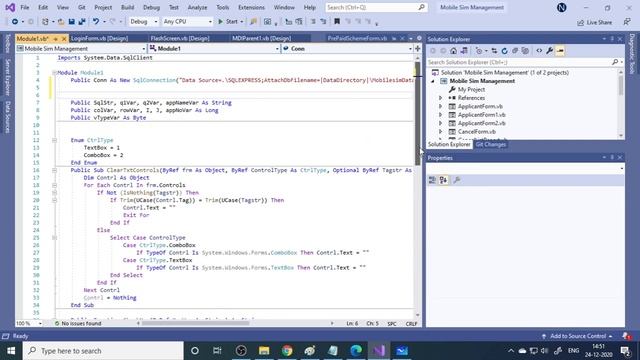This screenshot has height=360, width=640.
Task: Click the Sync with Active Document icon
Action: point(494,51)
